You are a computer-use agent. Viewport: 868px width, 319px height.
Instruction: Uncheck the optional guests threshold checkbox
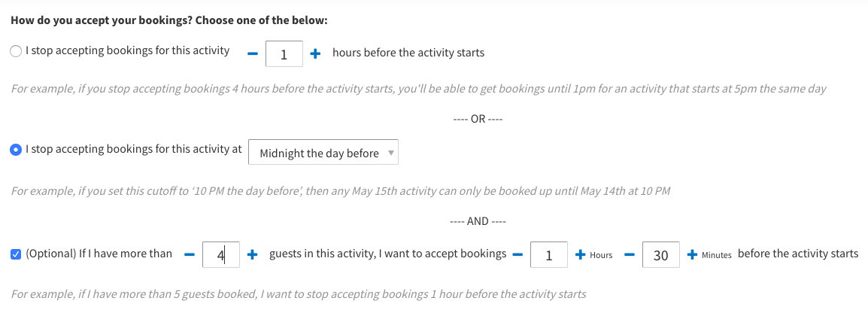[x=16, y=254]
